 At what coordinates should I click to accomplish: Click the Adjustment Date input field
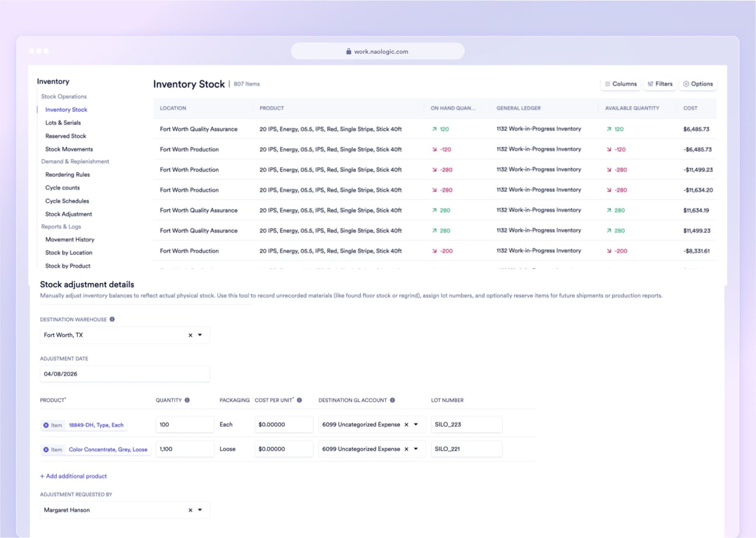coord(124,373)
